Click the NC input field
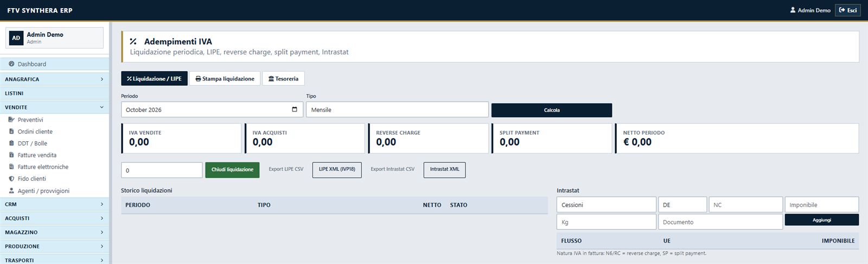Image resolution: width=868 pixels, height=264 pixels. click(x=746, y=205)
